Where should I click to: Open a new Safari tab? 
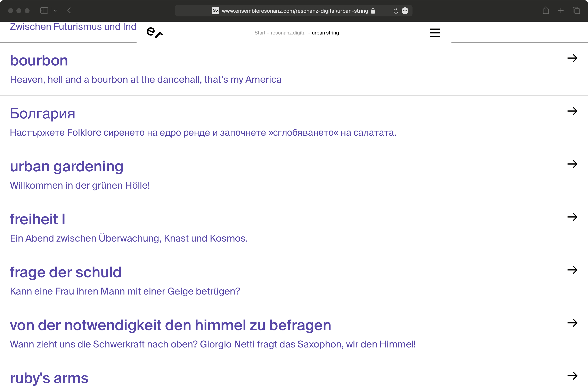[561, 10]
